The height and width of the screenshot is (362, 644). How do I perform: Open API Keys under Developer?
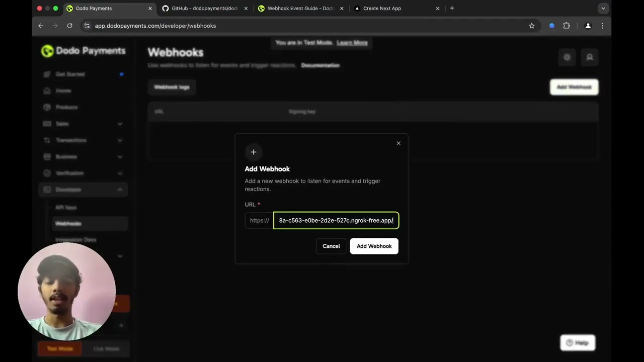pos(66,207)
